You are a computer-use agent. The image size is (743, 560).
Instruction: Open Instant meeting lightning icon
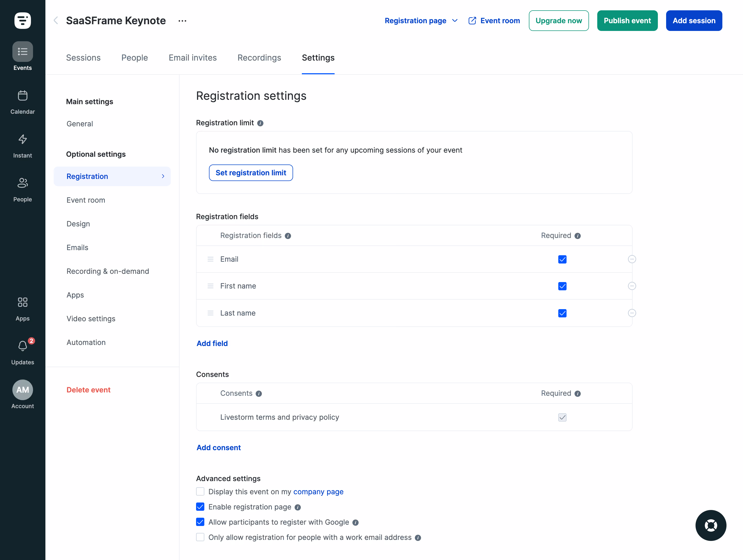pos(22,139)
